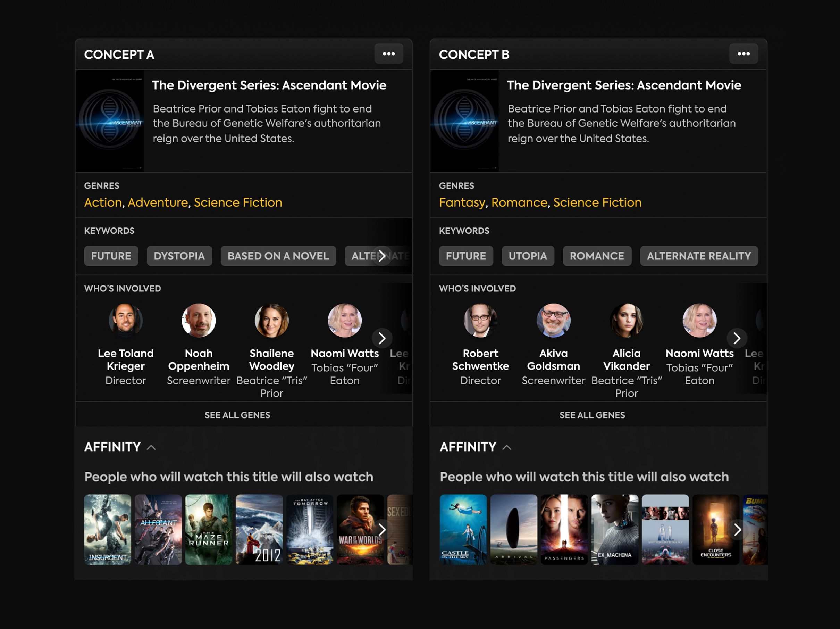Viewport: 840px width, 629px height.
Task: Open Arrival movie poster
Action: pos(513,529)
